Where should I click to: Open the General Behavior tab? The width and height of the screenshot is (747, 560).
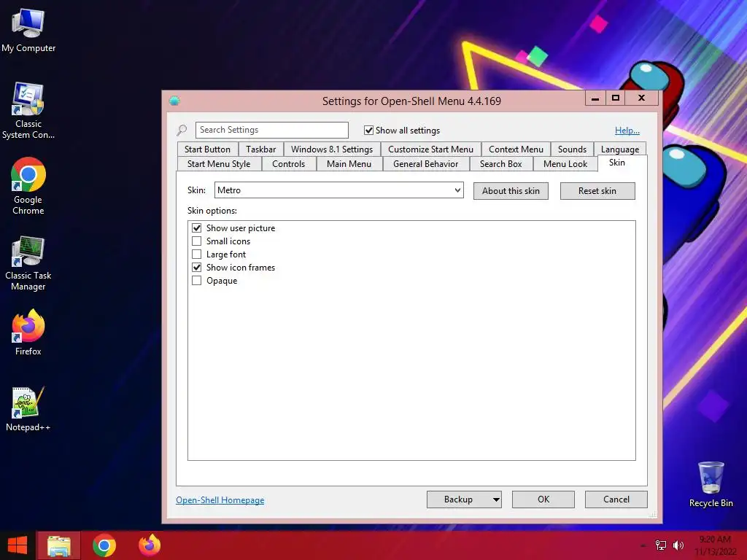click(x=425, y=164)
